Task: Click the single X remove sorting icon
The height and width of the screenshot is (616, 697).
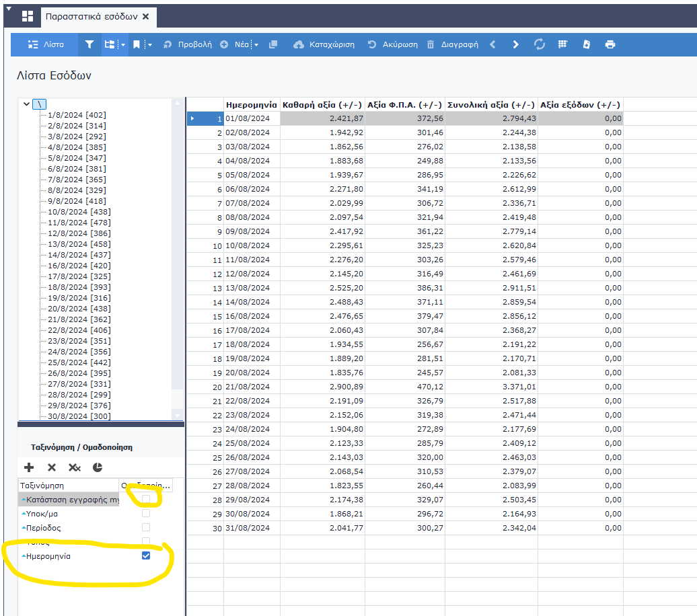Action: (52, 467)
